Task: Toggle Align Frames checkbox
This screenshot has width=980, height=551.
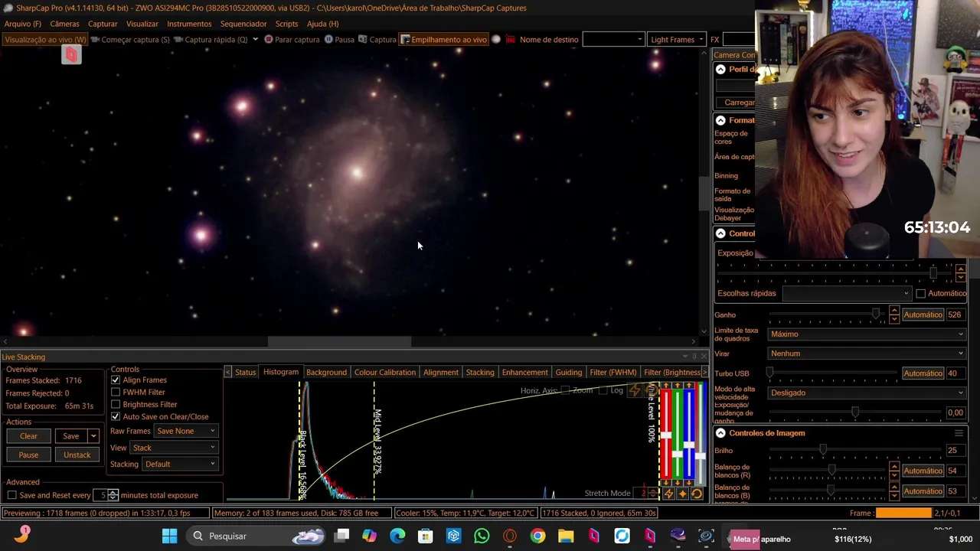Action: pos(116,380)
